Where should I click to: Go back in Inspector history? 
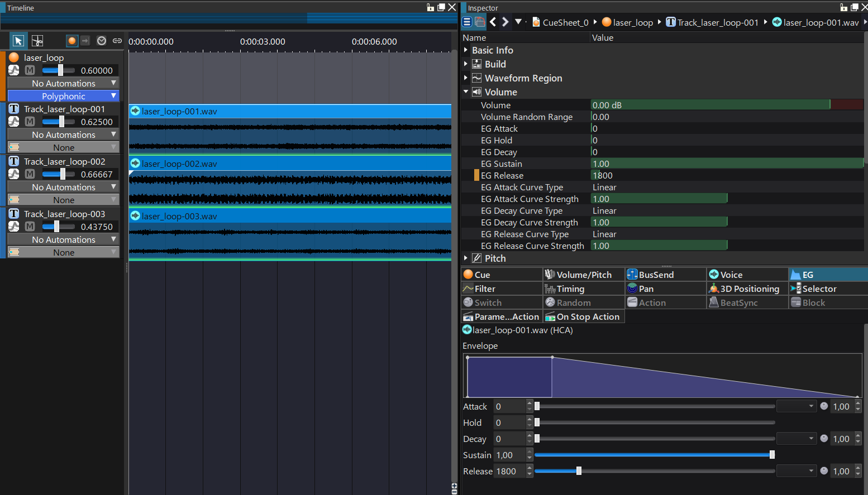click(493, 22)
